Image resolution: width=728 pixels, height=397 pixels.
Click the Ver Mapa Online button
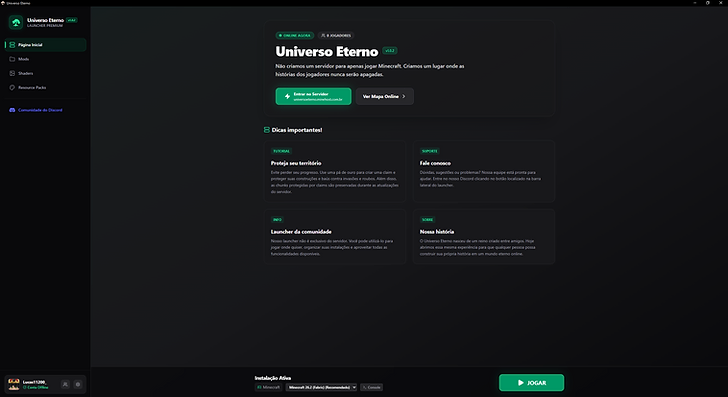click(x=384, y=96)
